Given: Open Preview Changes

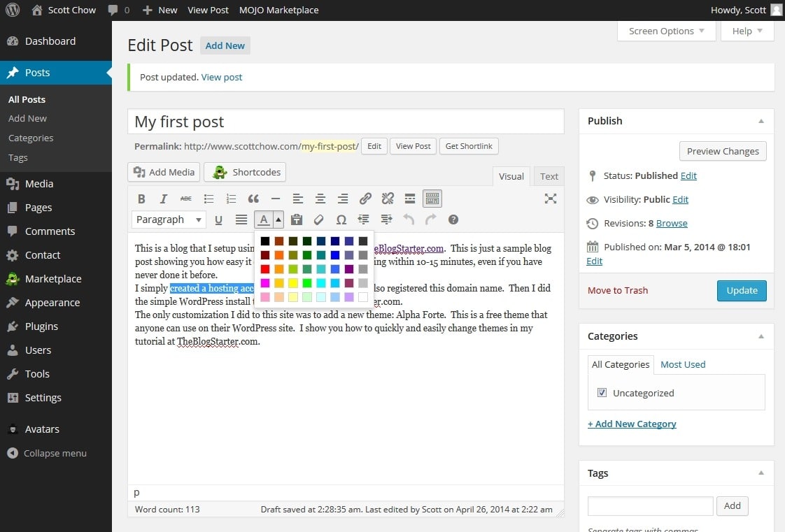Looking at the screenshot, I should pos(723,151).
